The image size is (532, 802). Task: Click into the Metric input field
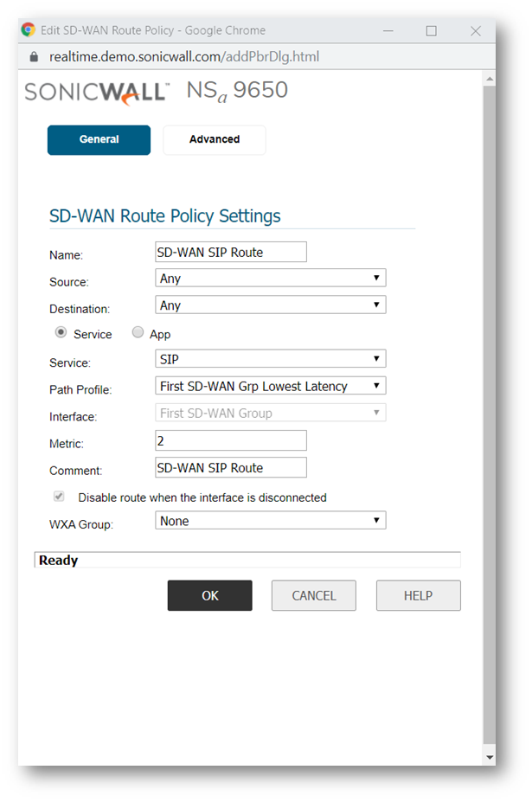230,440
